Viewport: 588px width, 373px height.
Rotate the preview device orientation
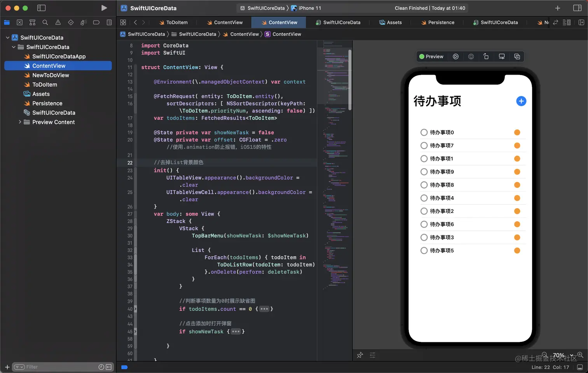point(486,56)
